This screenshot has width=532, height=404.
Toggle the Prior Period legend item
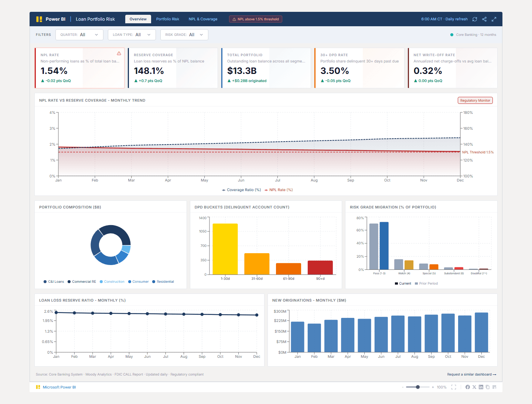pyautogui.click(x=426, y=284)
